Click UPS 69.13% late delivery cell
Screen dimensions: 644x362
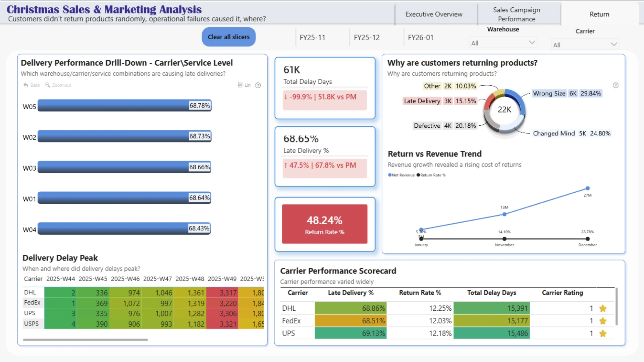coord(351,333)
